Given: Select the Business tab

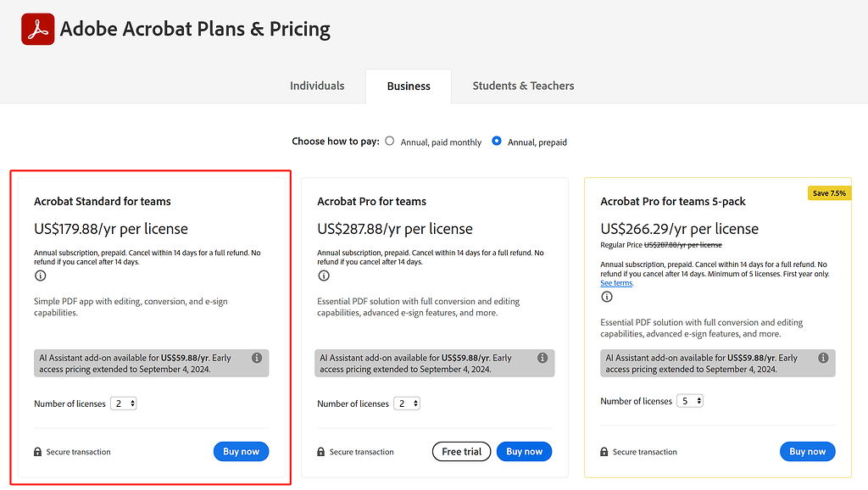Looking at the screenshot, I should coord(409,86).
